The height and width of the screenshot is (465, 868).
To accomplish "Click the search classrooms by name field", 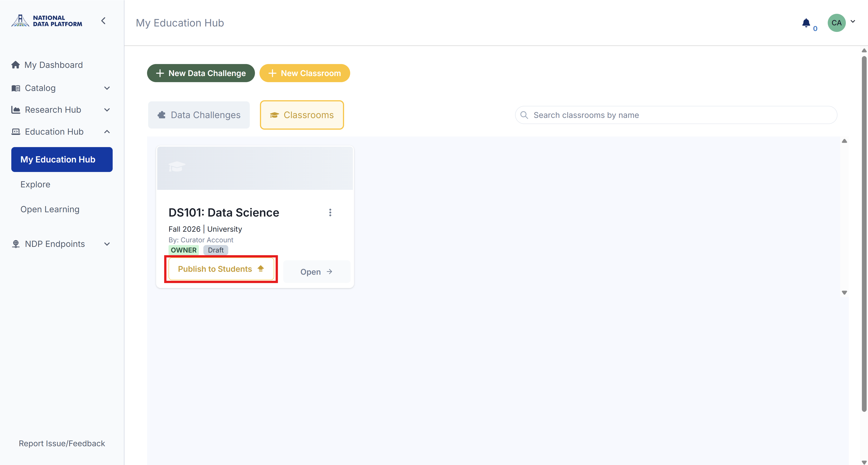I will pyautogui.click(x=676, y=115).
